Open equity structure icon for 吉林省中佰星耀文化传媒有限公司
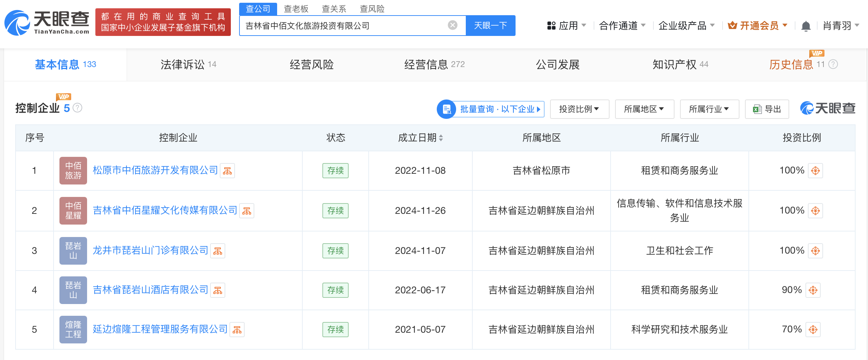Screen dimensions: 868x360 click(x=247, y=211)
